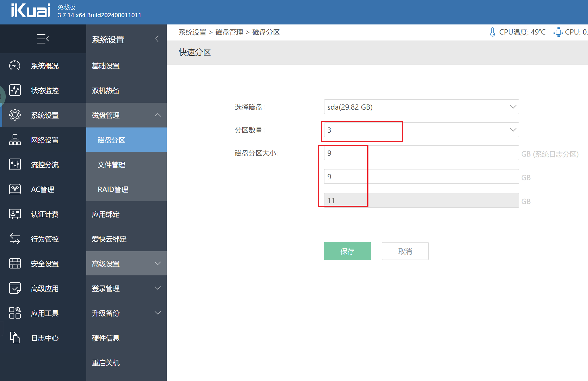The width and height of the screenshot is (588, 381).
Task: Click the iKuai logo
Action: click(30, 11)
